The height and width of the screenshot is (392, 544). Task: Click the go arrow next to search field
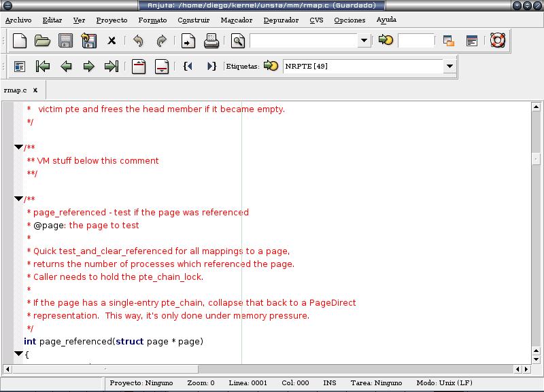[386, 40]
